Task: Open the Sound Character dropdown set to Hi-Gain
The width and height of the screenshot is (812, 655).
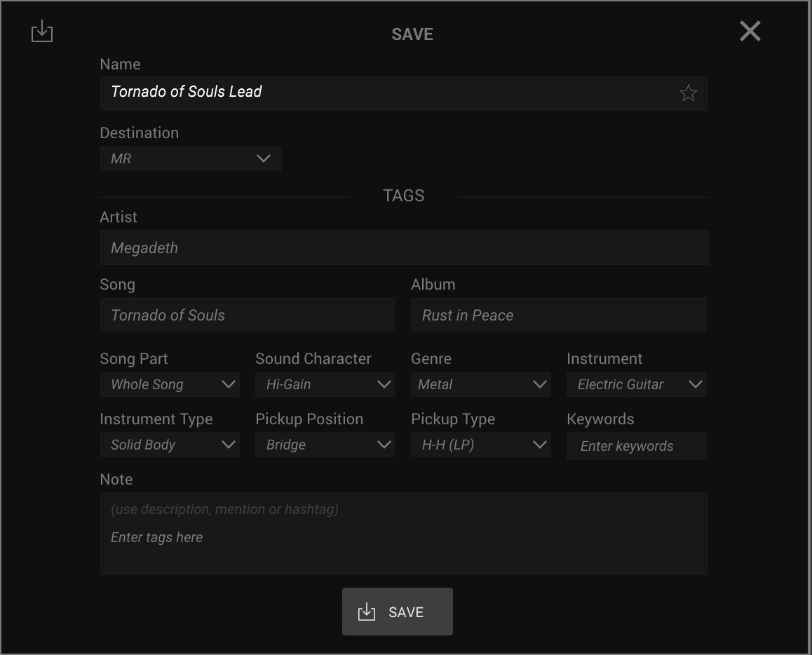Action: pyautogui.click(x=325, y=384)
